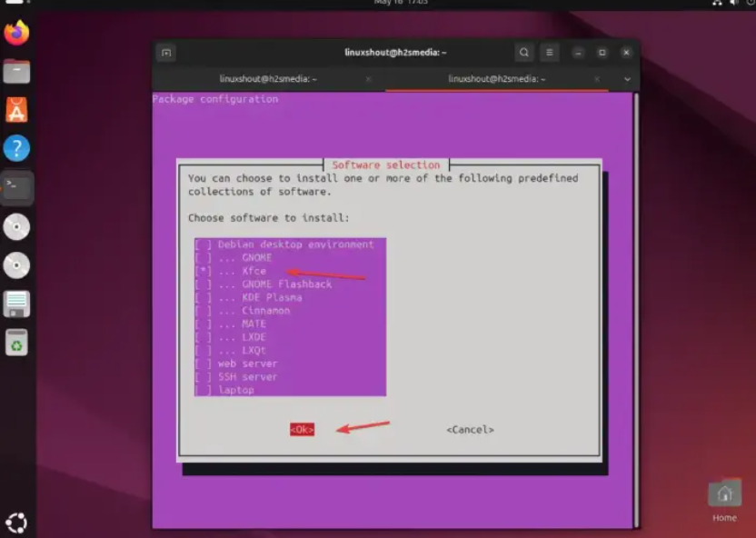Minimize the terminal window
Viewport: 756px width, 538px height.
click(578, 53)
